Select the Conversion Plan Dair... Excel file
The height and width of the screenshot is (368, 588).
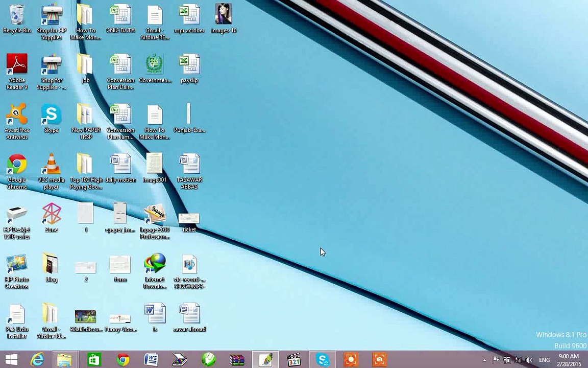click(x=120, y=72)
